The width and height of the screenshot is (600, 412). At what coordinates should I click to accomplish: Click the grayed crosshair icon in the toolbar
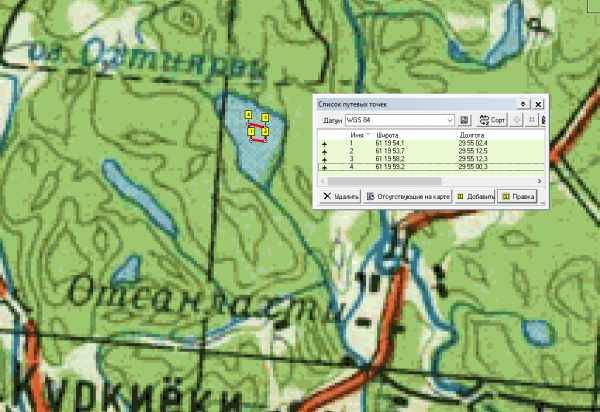pyautogui.click(x=516, y=119)
